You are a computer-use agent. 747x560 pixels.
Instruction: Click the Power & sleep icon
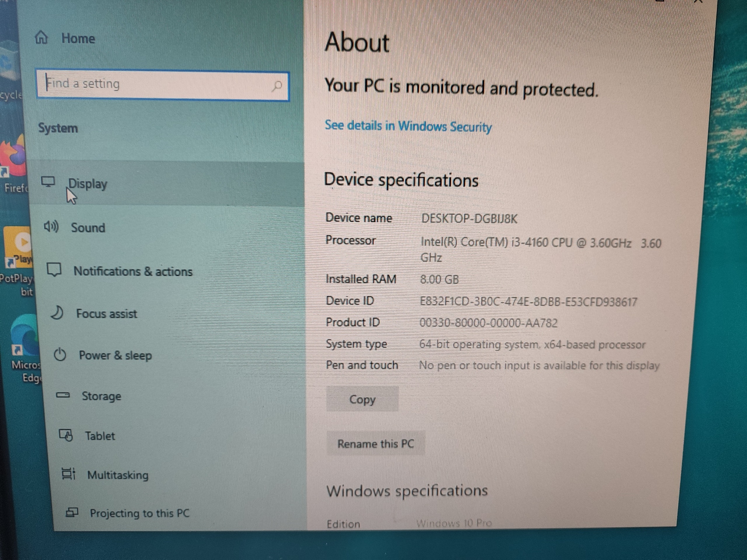tap(60, 354)
